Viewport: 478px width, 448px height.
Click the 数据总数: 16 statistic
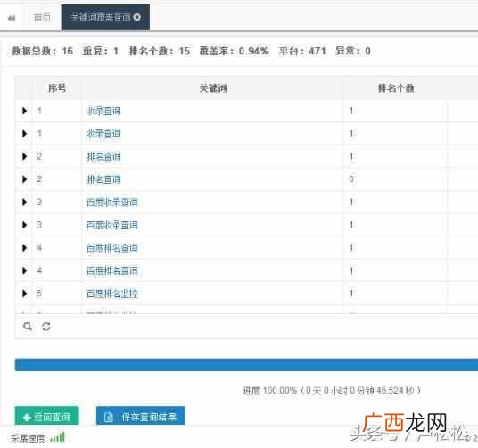coord(42,51)
